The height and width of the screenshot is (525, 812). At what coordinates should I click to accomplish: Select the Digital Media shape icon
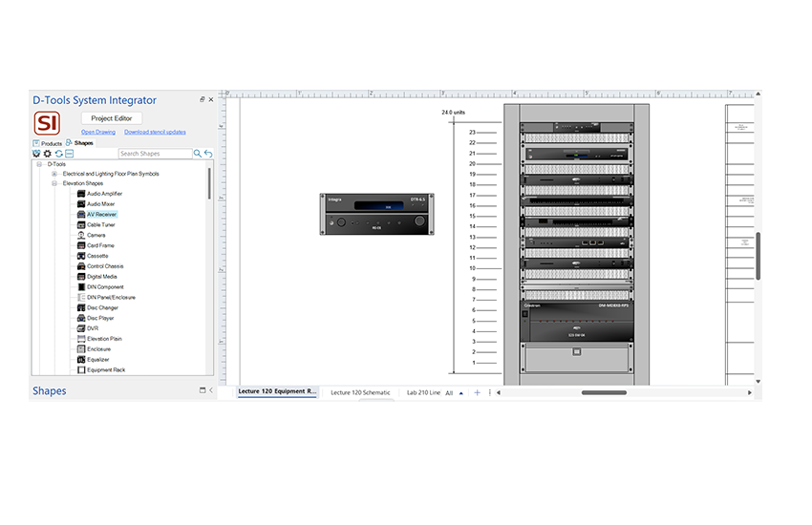(x=81, y=276)
